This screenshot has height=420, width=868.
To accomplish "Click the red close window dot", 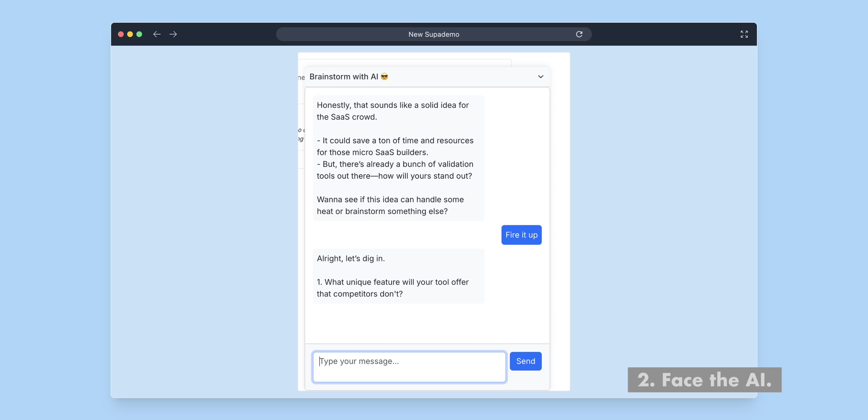I will tap(121, 34).
